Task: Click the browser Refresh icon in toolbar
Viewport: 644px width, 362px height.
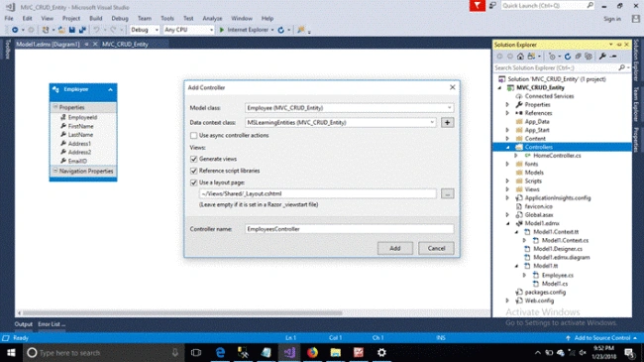Action: tap(281, 30)
